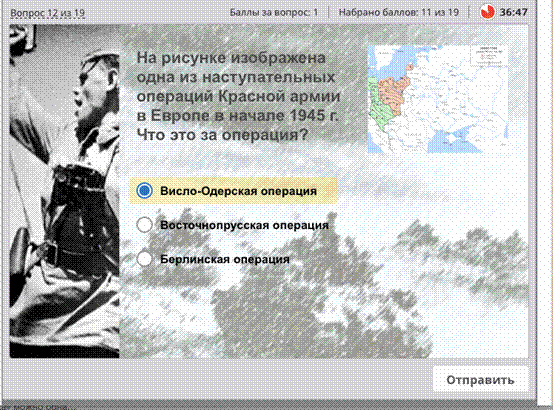Click the map legend box
553x410 pixels.
point(488,55)
